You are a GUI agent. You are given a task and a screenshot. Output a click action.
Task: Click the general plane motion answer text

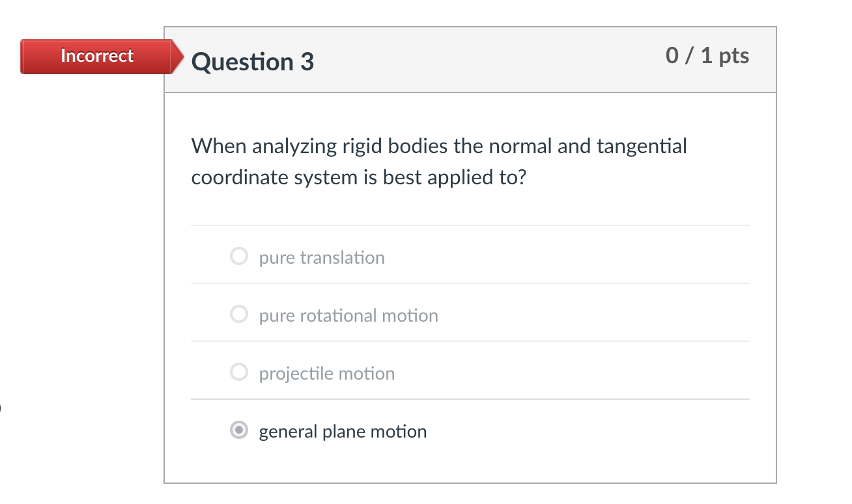(x=343, y=431)
